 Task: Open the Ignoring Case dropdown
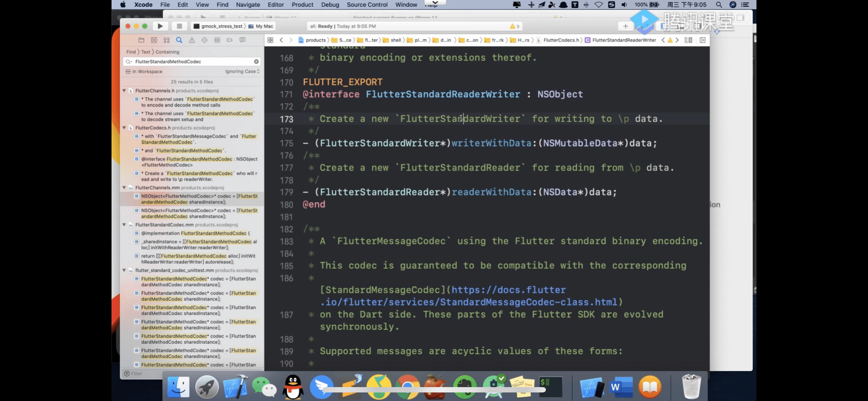click(x=242, y=71)
